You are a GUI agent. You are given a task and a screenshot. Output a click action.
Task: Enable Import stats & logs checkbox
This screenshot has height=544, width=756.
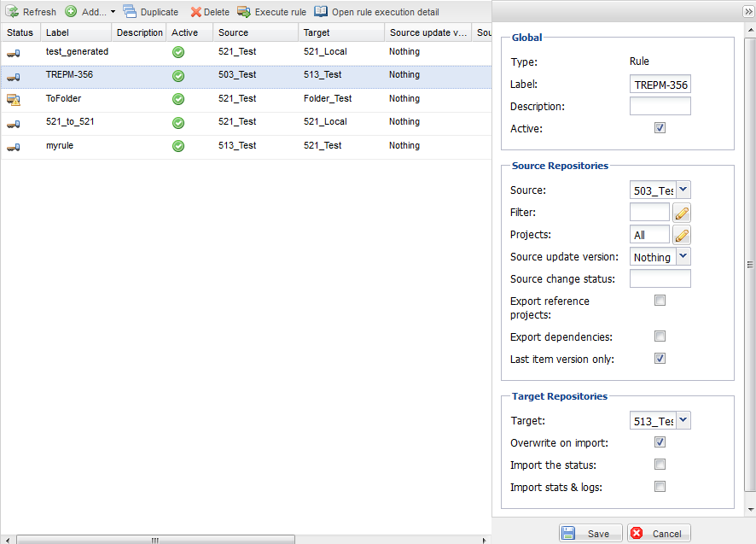point(660,487)
